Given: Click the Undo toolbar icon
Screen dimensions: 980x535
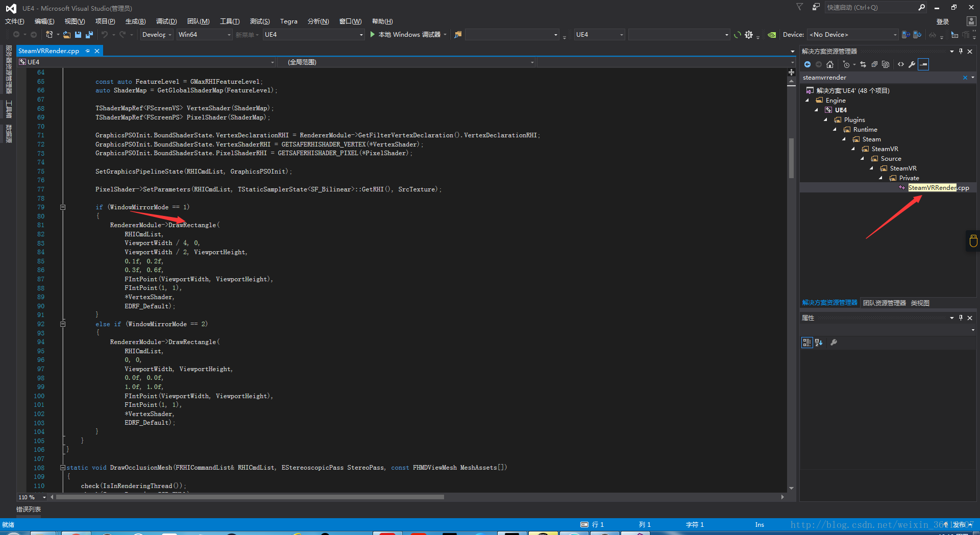Looking at the screenshot, I should pyautogui.click(x=105, y=35).
